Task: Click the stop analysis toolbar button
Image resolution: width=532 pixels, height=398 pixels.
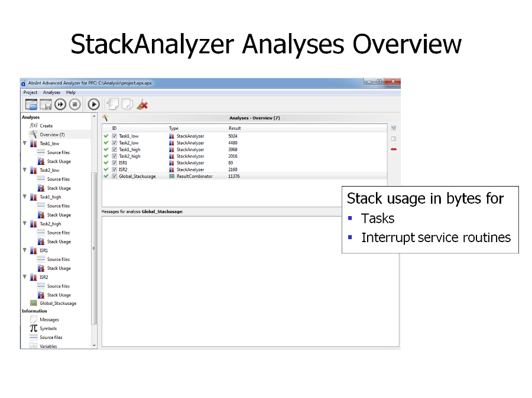Action: [x=75, y=105]
